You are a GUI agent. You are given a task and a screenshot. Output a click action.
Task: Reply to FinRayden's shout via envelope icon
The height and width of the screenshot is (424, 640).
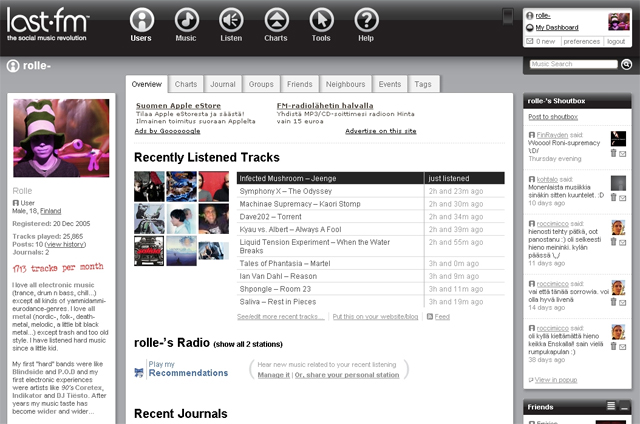click(x=622, y=154)
